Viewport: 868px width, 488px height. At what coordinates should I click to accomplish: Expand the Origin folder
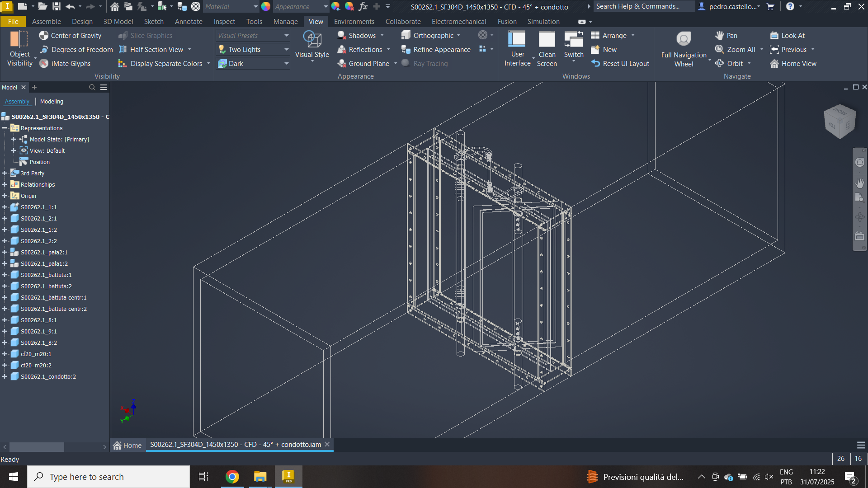5,196
